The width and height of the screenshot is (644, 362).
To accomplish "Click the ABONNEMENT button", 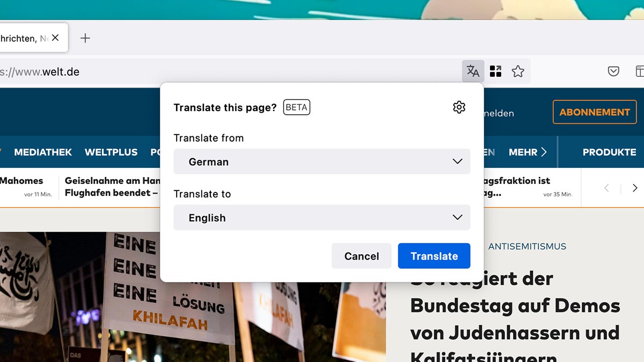I will point(594,112).
